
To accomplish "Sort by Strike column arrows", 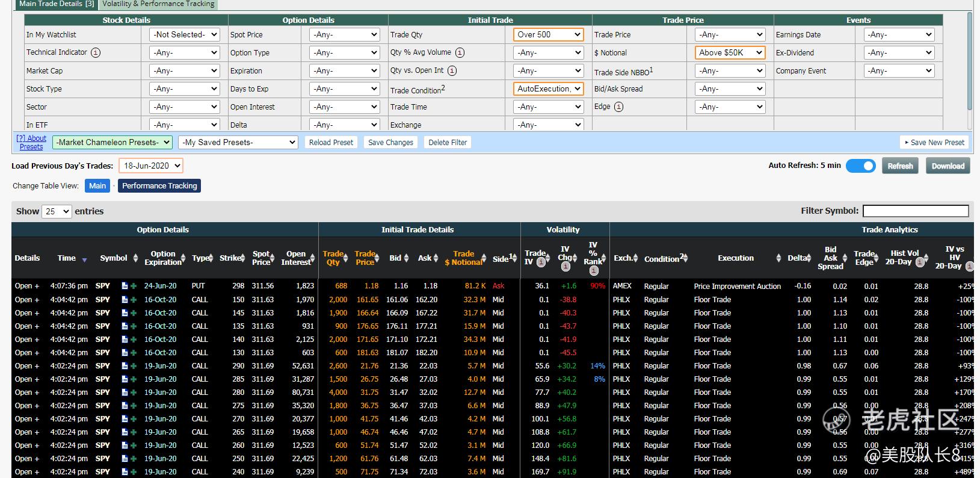I will 242,258.
